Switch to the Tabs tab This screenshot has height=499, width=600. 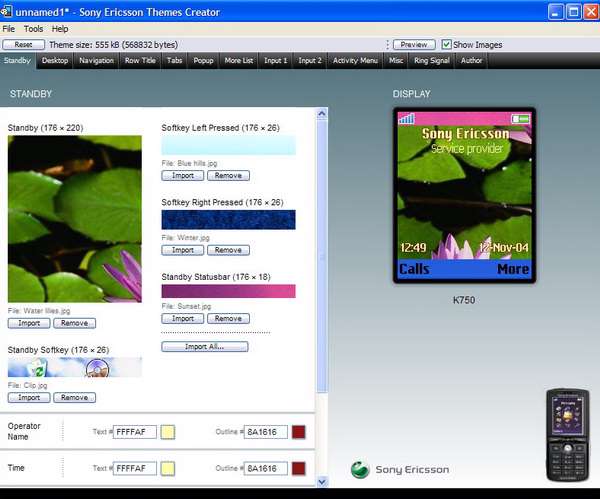(174, 60)
